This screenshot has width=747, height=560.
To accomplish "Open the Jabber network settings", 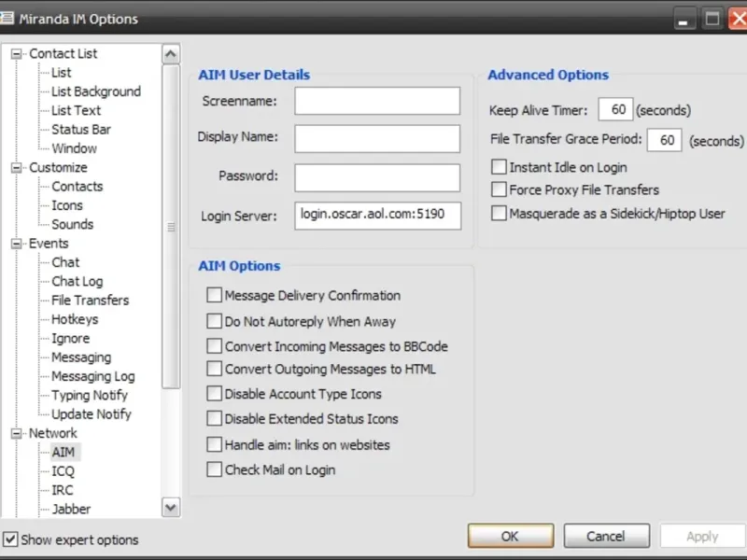I will point(71,509).
